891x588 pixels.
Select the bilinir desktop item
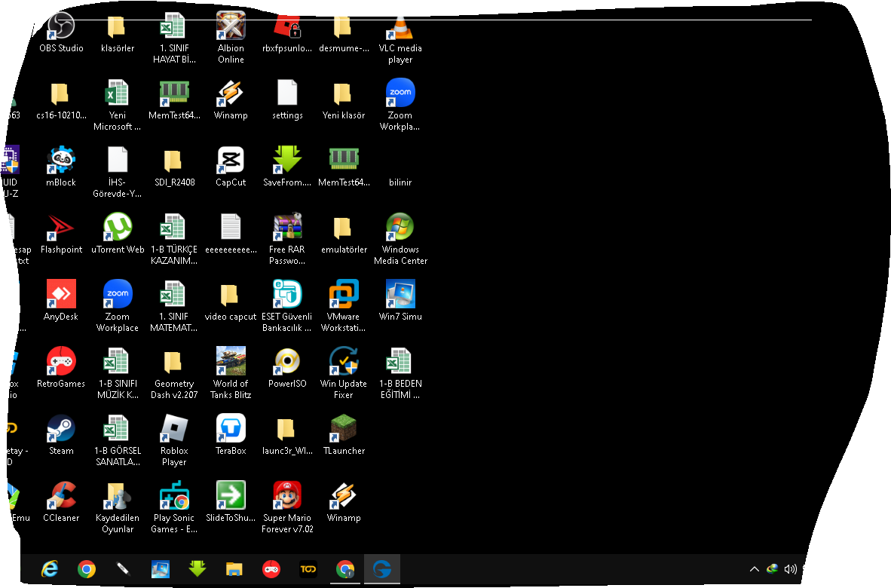(400, 182)
